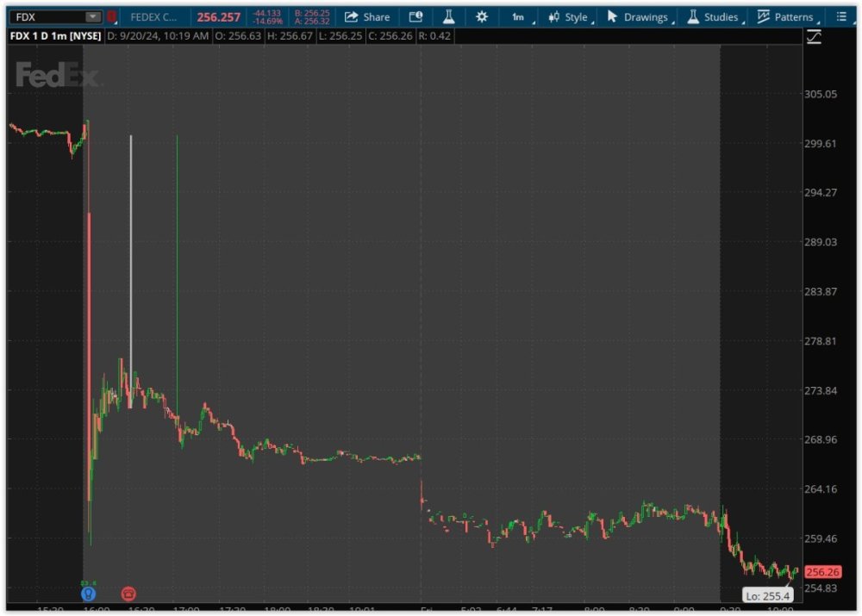The image size is (862, 616).
Task: Open chart settings gear icon
Action: pos(482,16)
